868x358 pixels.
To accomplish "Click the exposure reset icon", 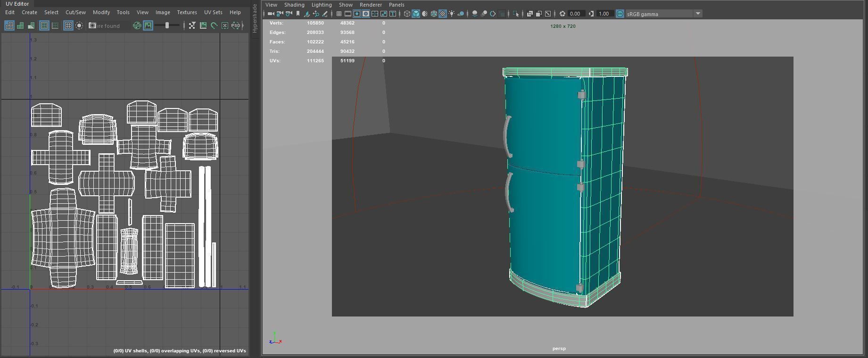I will (562, 14).
